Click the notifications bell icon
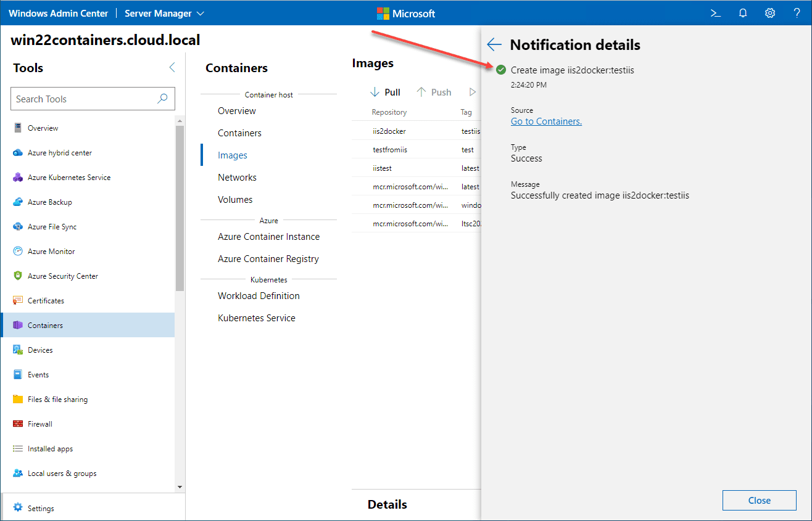812x521 pixels. click(x=743, y=13)
